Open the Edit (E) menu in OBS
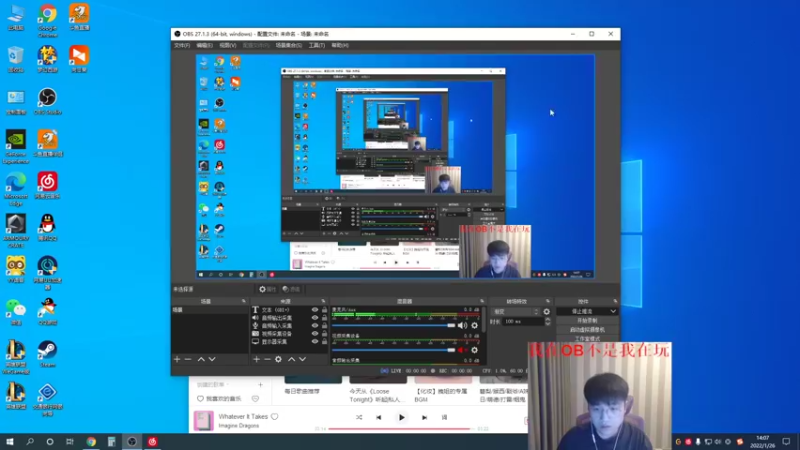This screenshot has height=450, width=800. click(205, 45)
